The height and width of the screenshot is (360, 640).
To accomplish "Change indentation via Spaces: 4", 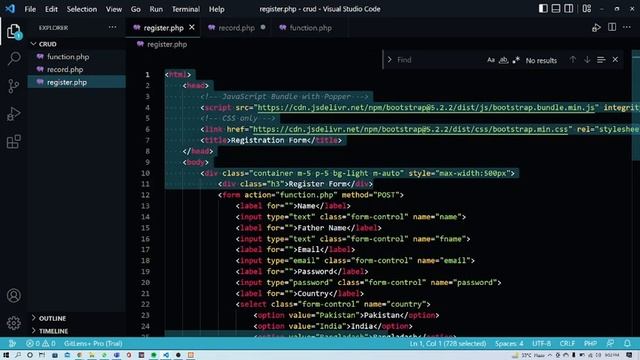I will pyautogui.click(x=509, y=343).
